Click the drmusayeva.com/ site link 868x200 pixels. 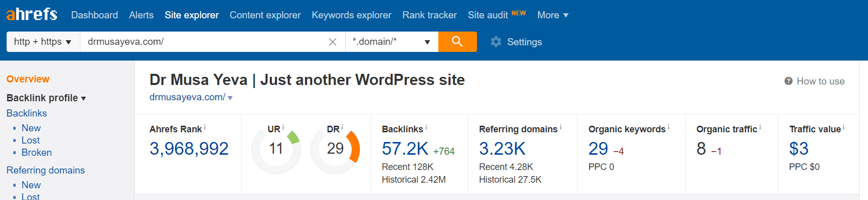point(187,97)
